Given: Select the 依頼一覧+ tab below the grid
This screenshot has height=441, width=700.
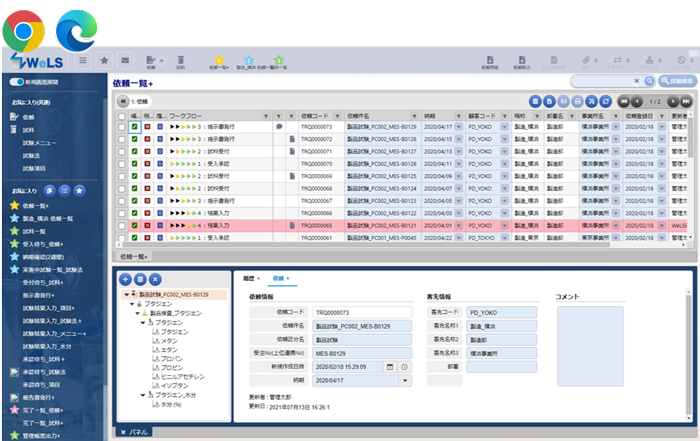Looking at the screenshot, I should (x=134, y=257).
